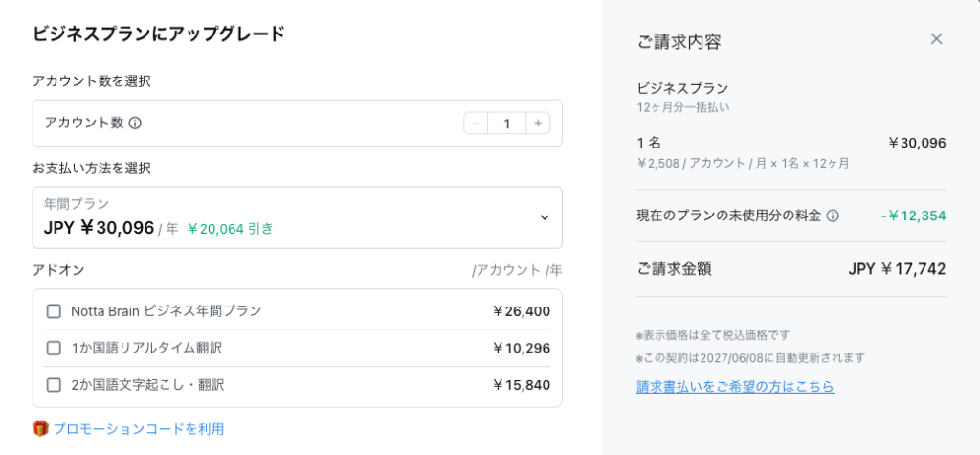Increase account count with plus button

[538, 124]
